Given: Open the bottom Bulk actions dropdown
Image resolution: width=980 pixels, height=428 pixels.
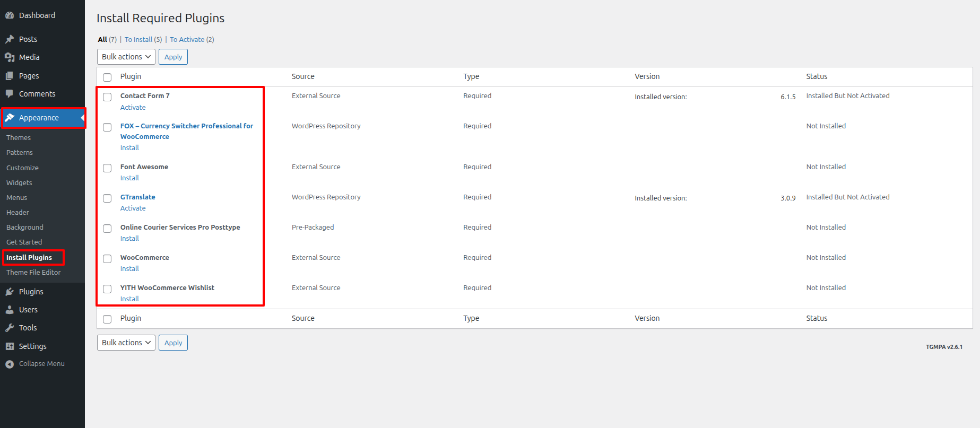Looking at the screenshot, I should 126,343.
